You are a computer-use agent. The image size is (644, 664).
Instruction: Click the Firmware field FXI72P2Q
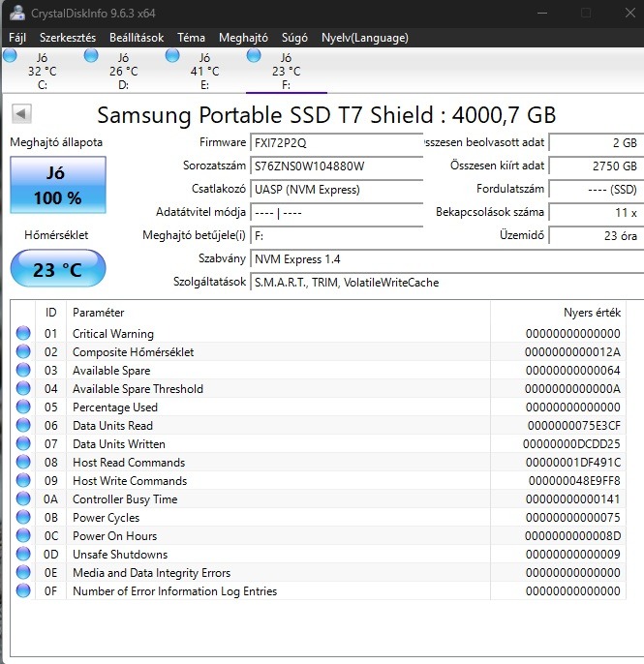tap(337, 142)
